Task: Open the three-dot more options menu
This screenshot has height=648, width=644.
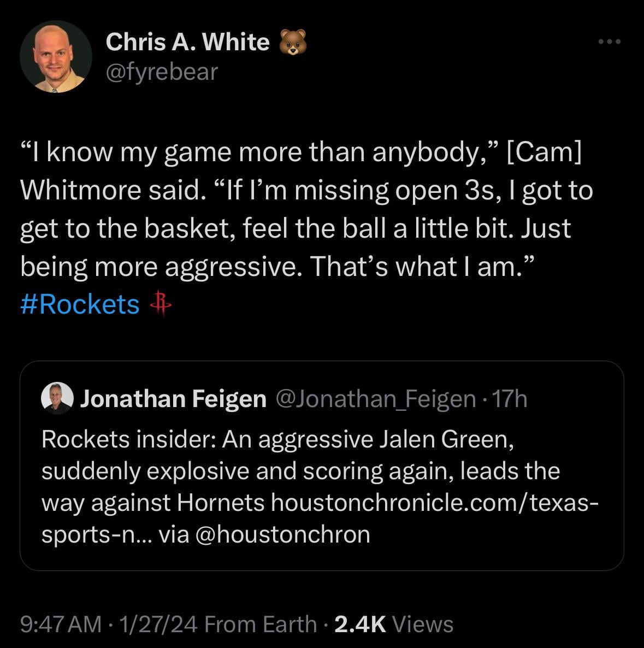Action: pos(609,42)
